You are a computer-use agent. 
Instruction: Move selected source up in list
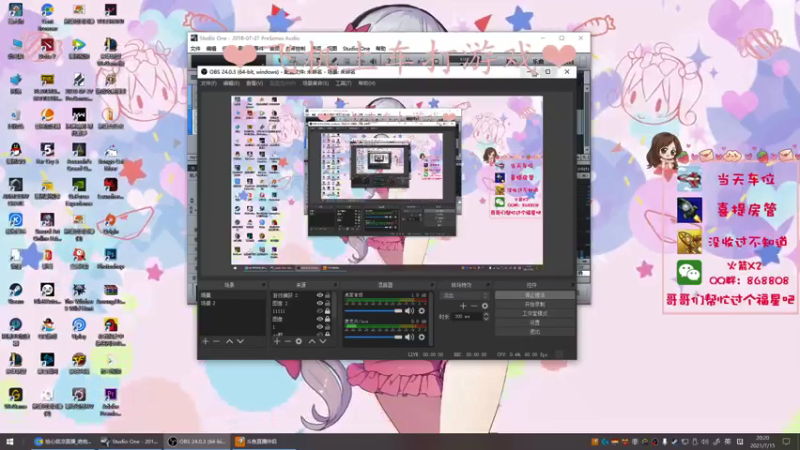pos(312,341)
